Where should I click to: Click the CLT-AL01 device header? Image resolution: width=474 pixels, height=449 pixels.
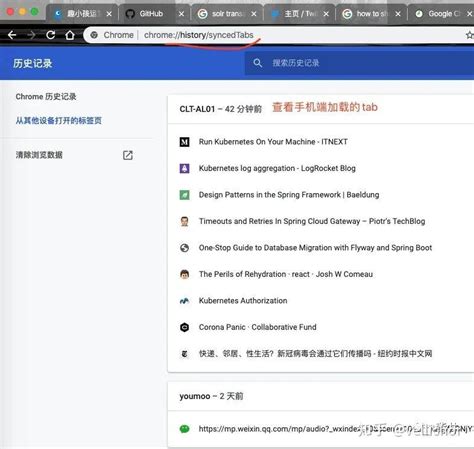(x=221, y=109)
